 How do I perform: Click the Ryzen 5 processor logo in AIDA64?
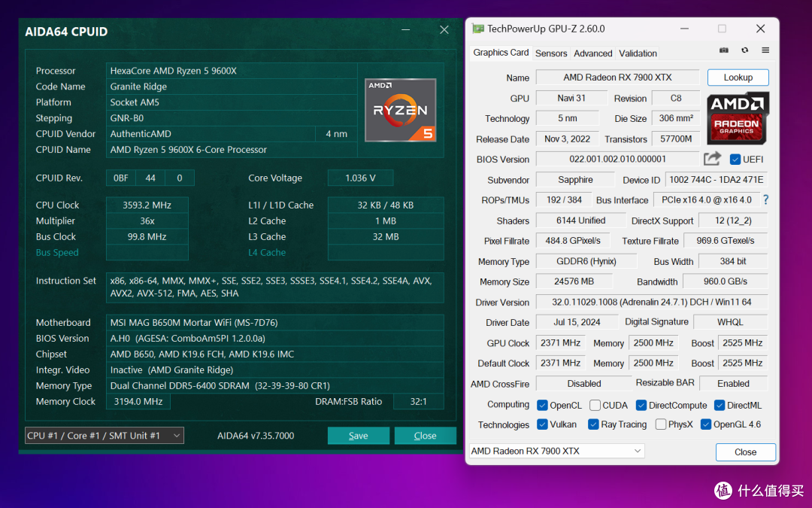[400, 111]
